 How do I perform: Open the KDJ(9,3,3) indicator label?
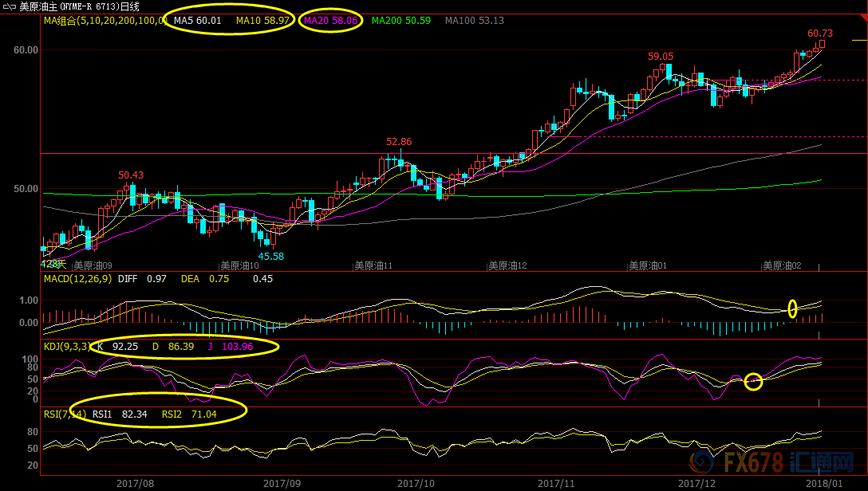pos(66,347)
